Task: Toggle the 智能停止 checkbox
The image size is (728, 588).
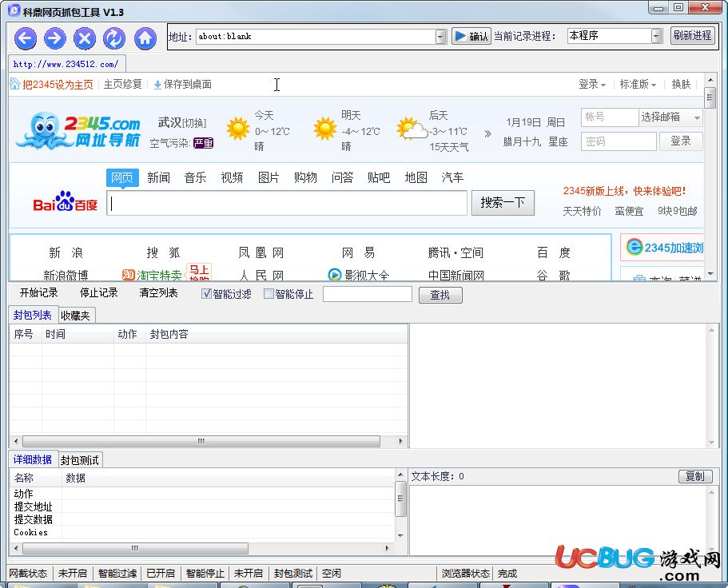Action: click(x=269, y=294)
